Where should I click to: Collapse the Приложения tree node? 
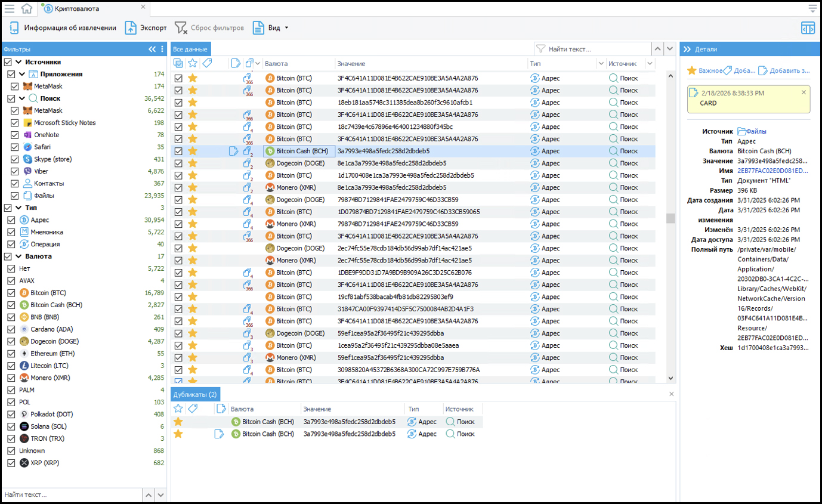[x=22, y=74]
